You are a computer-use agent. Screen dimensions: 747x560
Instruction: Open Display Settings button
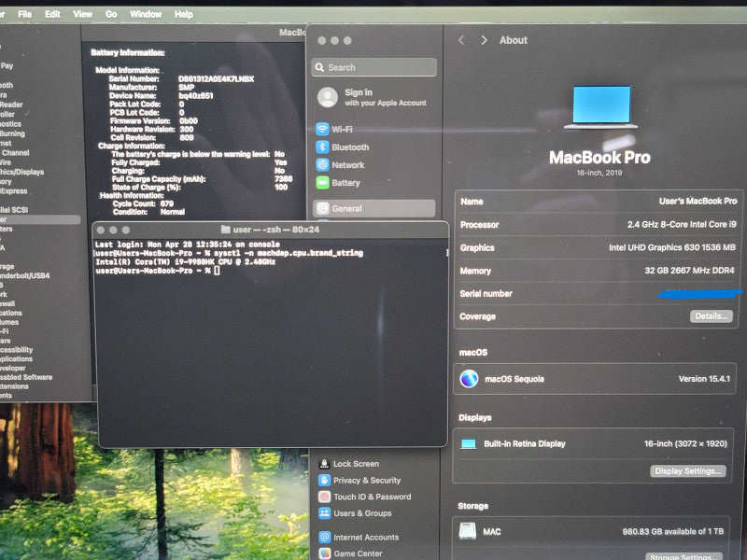pos(688,471)
